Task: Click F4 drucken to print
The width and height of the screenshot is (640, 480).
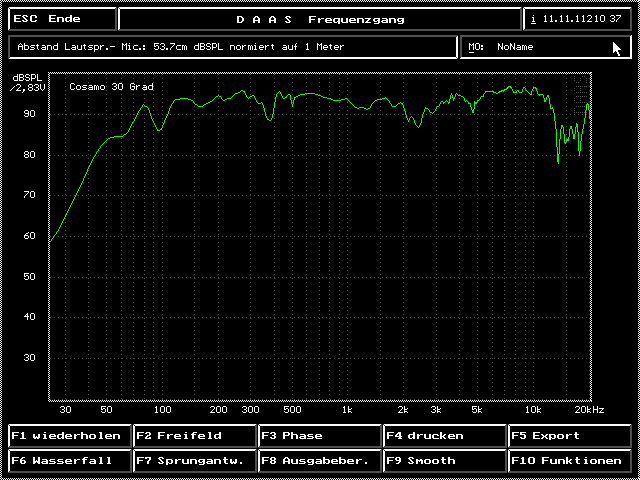Action: click(445, 436)
